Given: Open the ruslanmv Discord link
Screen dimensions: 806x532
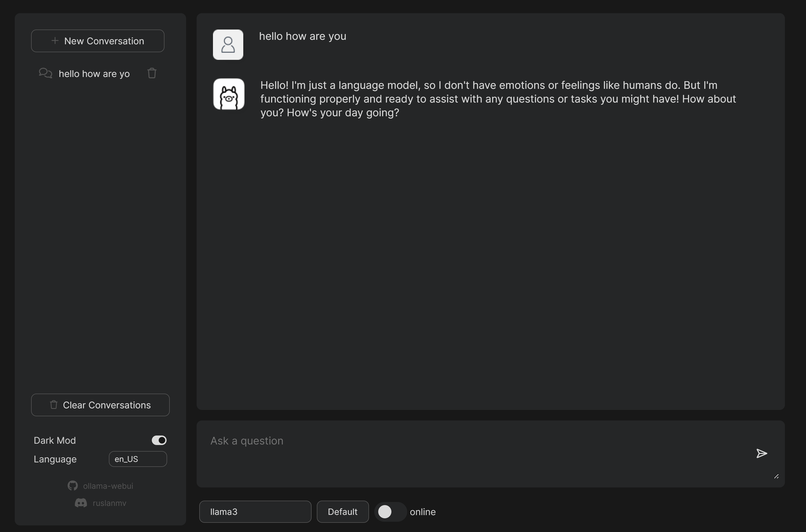Looking at the screenshot, I should coord(109,503).
